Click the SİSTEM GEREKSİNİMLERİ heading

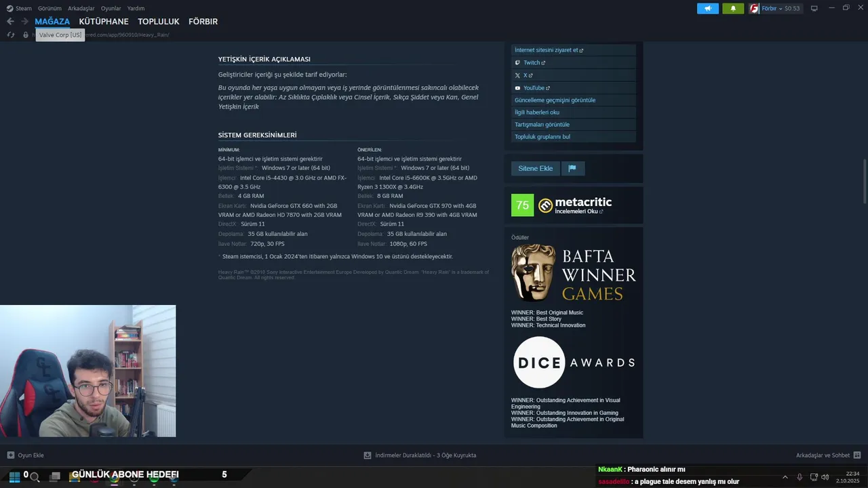click(x=257, y=135)
